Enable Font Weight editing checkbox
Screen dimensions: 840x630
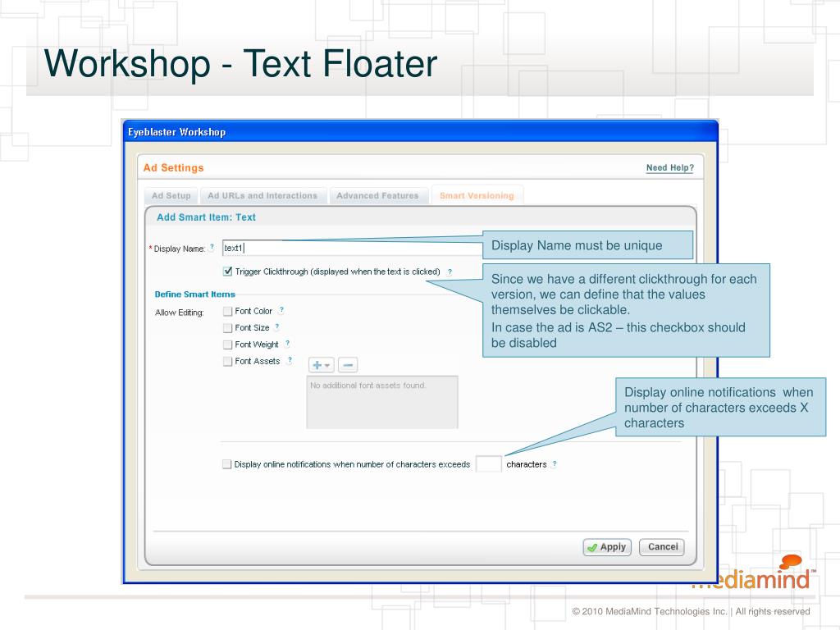[228, 344]
